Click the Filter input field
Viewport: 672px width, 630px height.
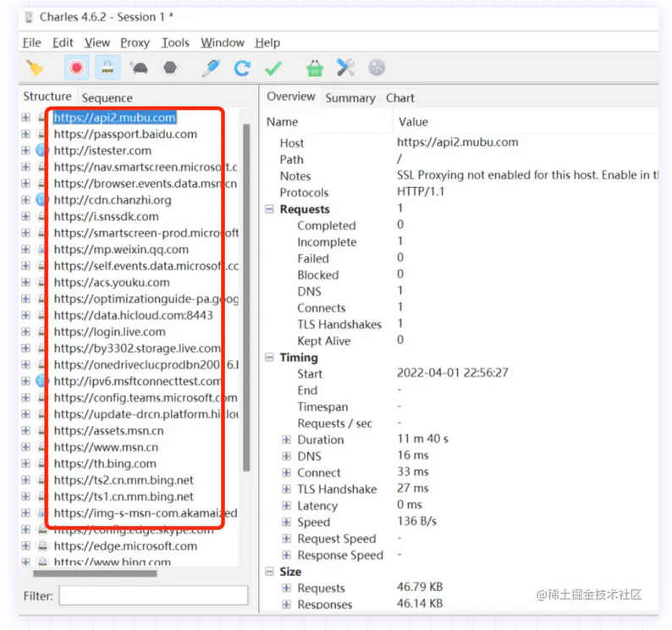point(153,595)
